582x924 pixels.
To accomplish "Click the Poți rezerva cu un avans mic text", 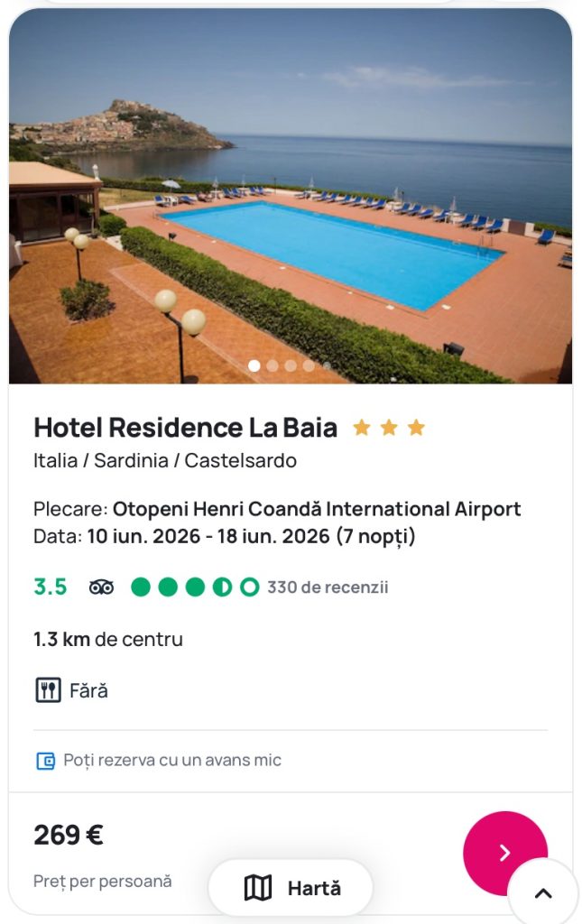I will click(x=172, y=761).
